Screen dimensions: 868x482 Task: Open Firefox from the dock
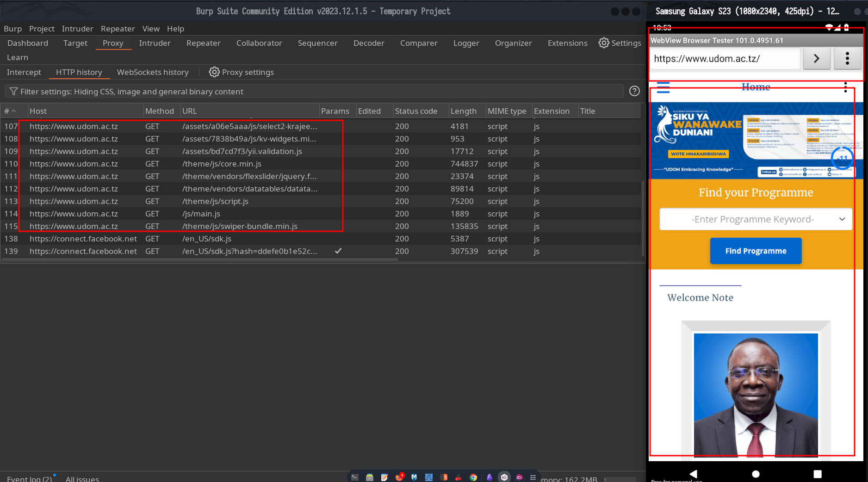point(399,477)
